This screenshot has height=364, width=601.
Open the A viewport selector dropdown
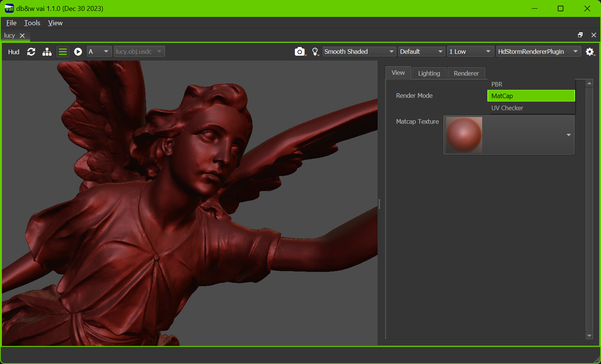[x=99, y=52]
